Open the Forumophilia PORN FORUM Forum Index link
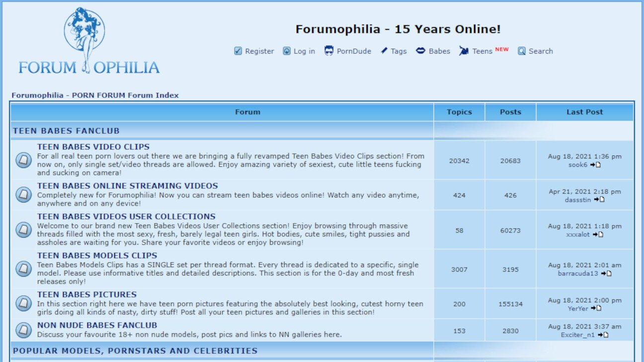This screenshot has width=644, height=362. (95, 95)
